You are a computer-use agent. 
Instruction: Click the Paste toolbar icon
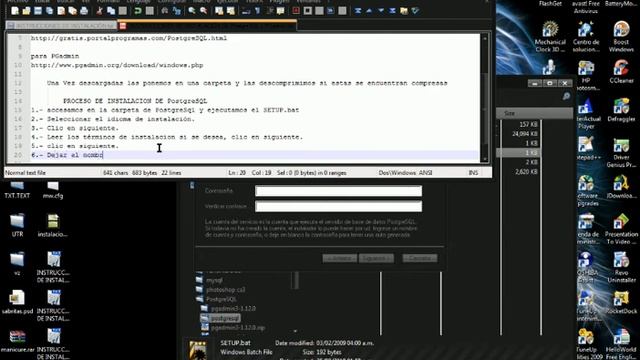pos(122,11)
